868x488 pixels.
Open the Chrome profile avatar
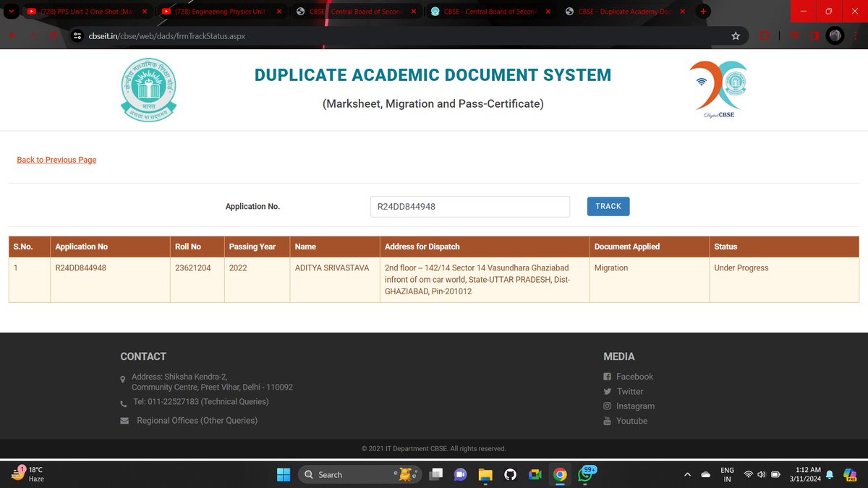(x=835, y=35)
